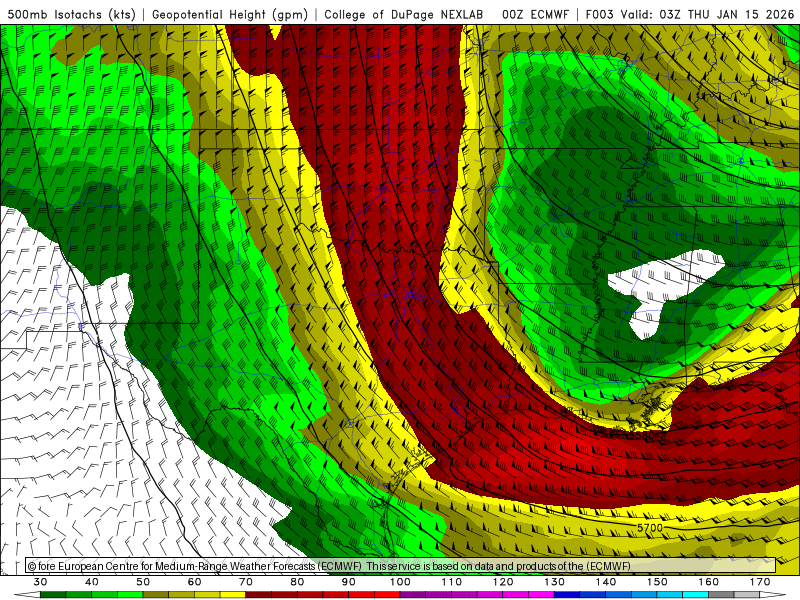Click the '110' value on the color scale
The image size is (800, 600).
(x=452, y=582)
